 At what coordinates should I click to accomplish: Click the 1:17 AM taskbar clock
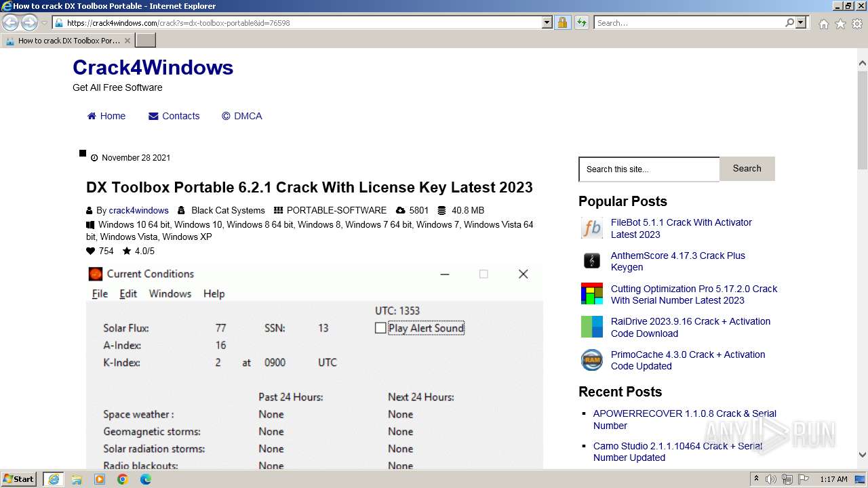click(833, 479)
